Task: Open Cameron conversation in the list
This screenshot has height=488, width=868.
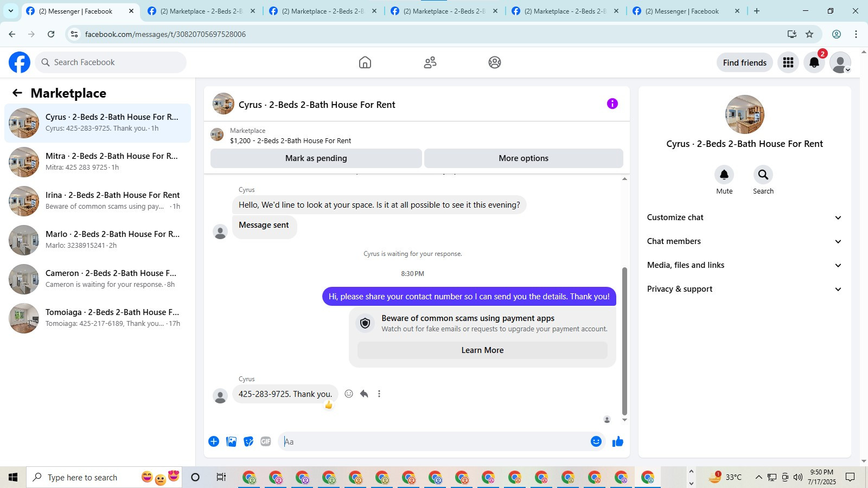Action: point(98,279)
